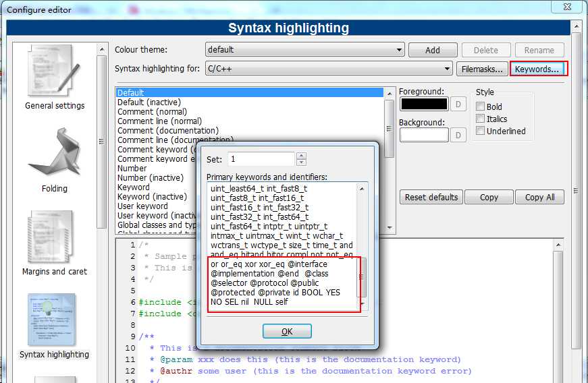Enable the Underlined style checkbox

pos(480,131)
